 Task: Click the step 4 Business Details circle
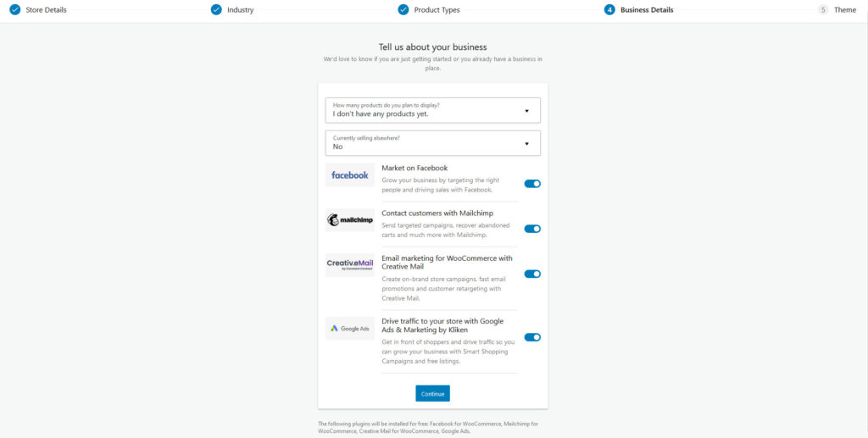[609, 9]
